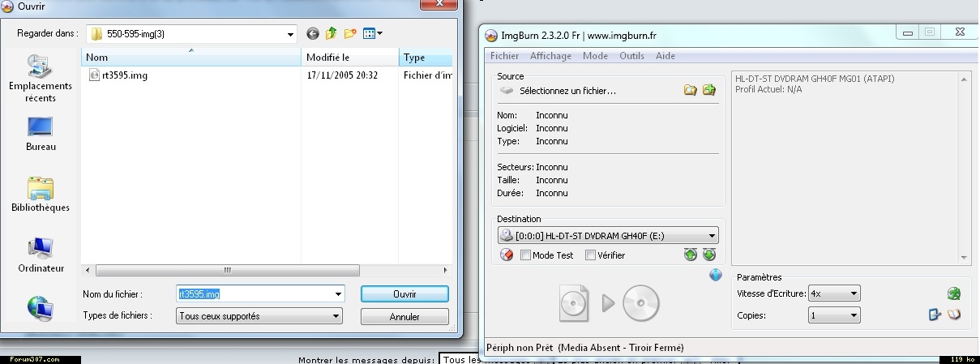Click the green up-arrow tray icon

click(x=691, y=255)
